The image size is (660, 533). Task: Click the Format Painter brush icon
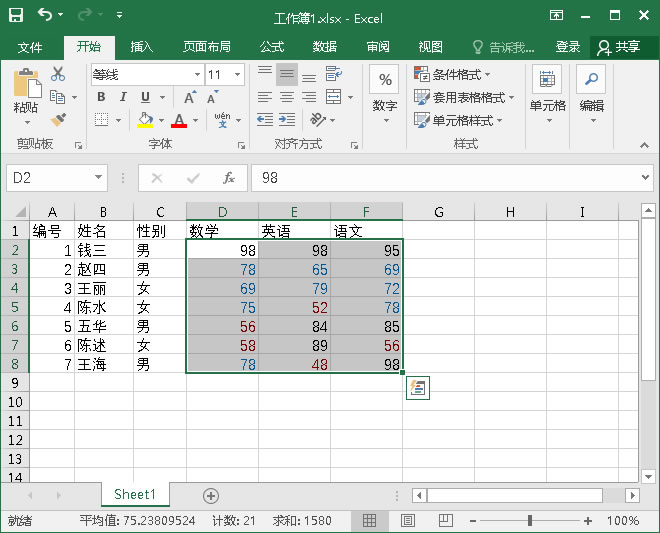[x=58, y=120]
